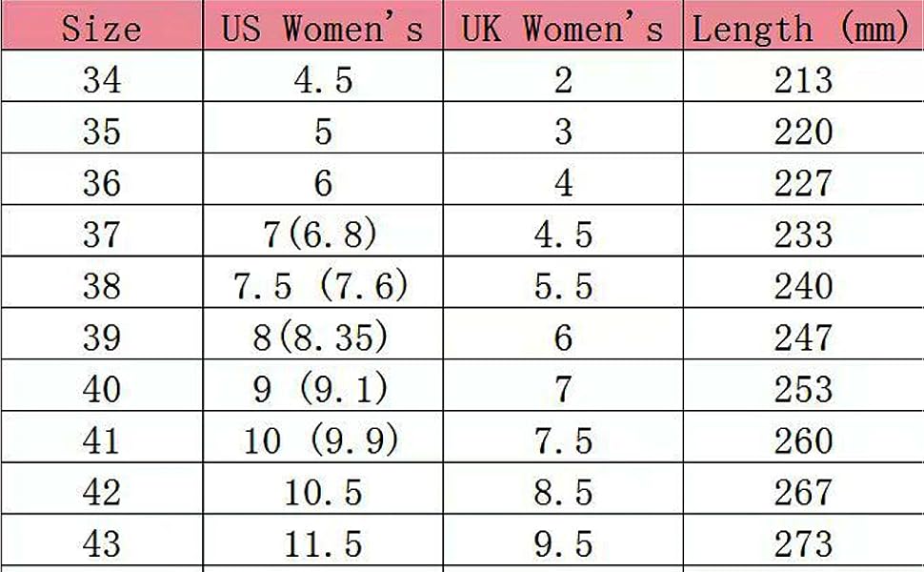924x572 pixels.
Task: Click the US size 7(6.8) cell
Action: click(x=323, y=231)
